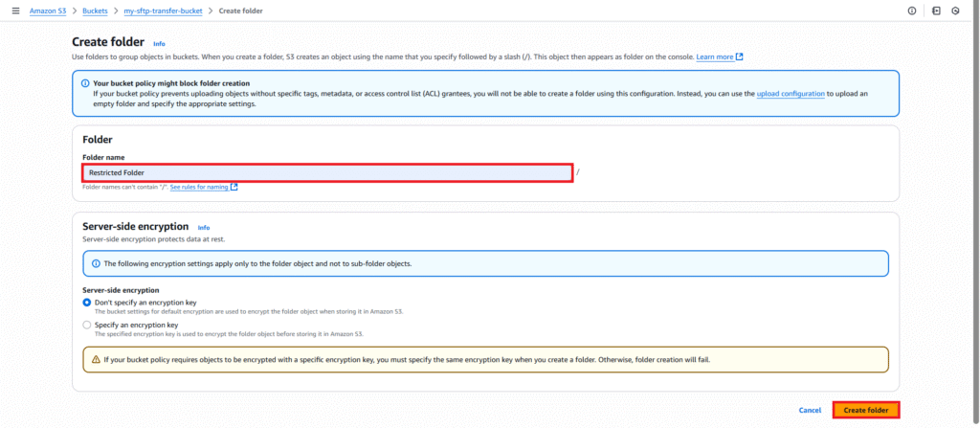Select Specify an encryption key option
The width and height of the screenshot is (980, 428).
(x=87, y=326)
